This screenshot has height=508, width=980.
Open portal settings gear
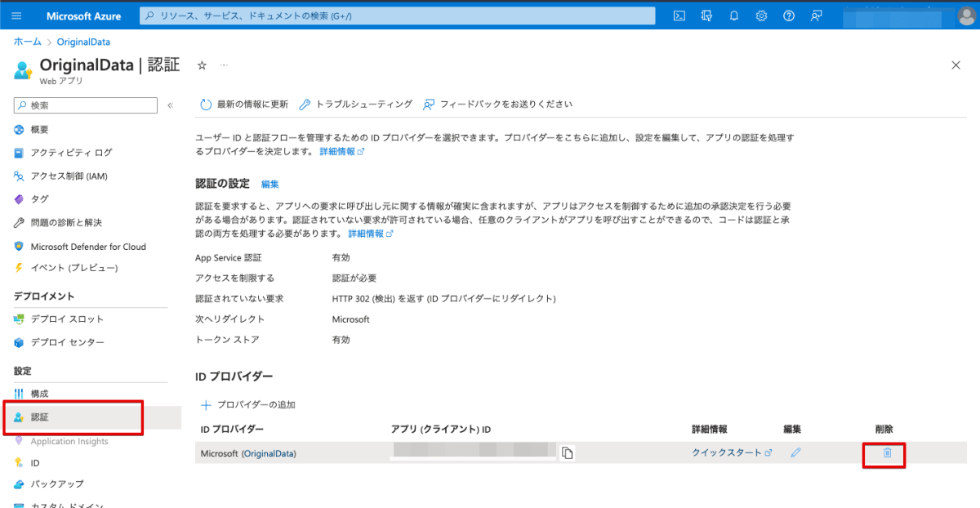[x=761, y=16]
